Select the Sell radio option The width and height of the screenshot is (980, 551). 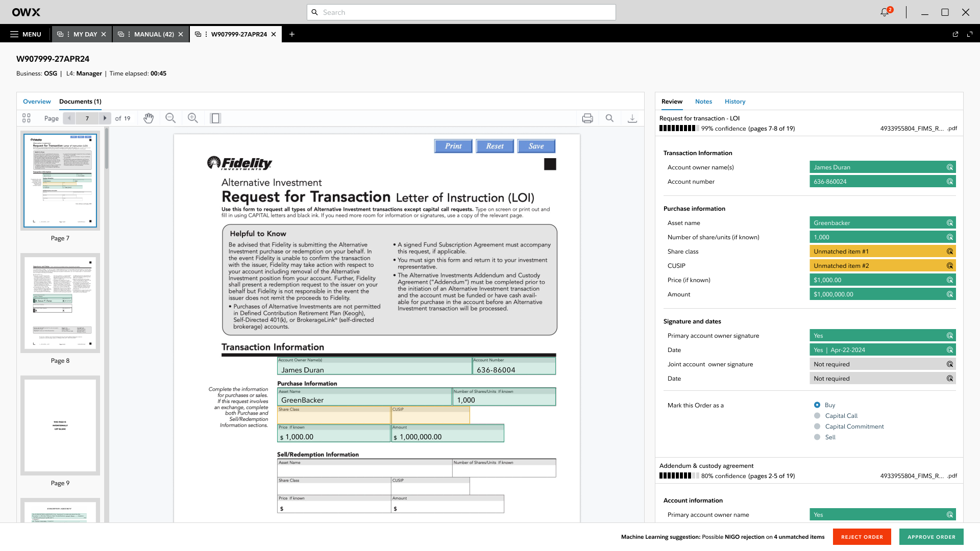click(817, 437)
